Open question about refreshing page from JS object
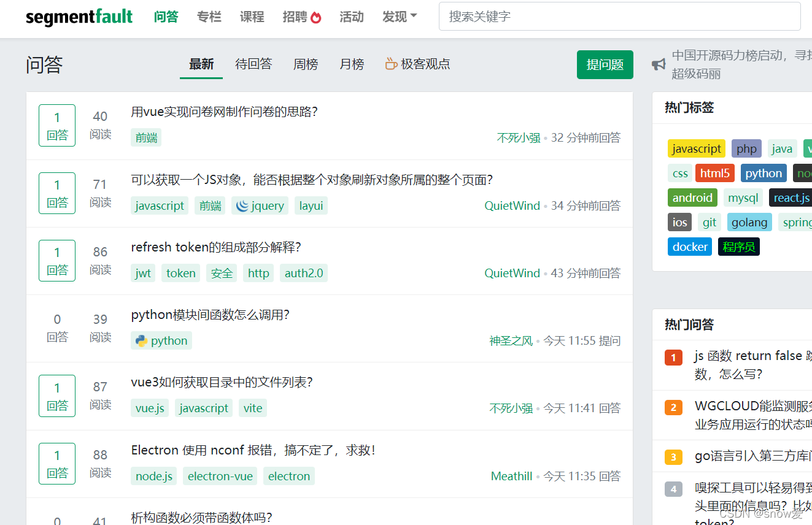The height and width of the screenshot is (525, 812). click(x=312, y=180)
